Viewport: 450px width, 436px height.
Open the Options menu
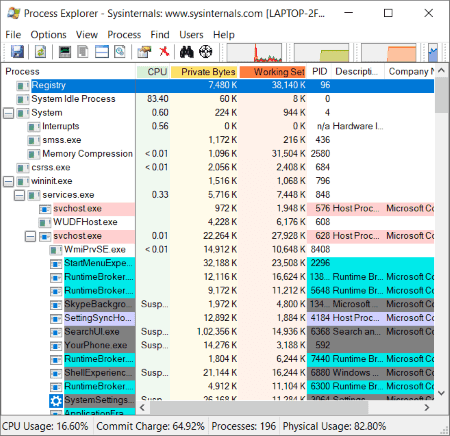48,35
